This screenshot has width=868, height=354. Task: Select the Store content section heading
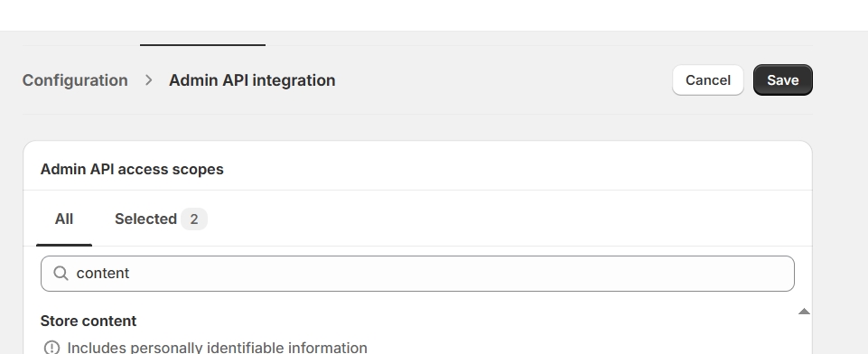pos(89,321)
